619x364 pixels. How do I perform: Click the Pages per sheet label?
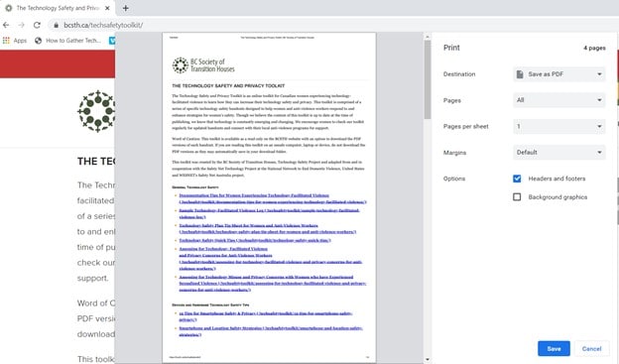pyautogui.click(x=466, y=126)
